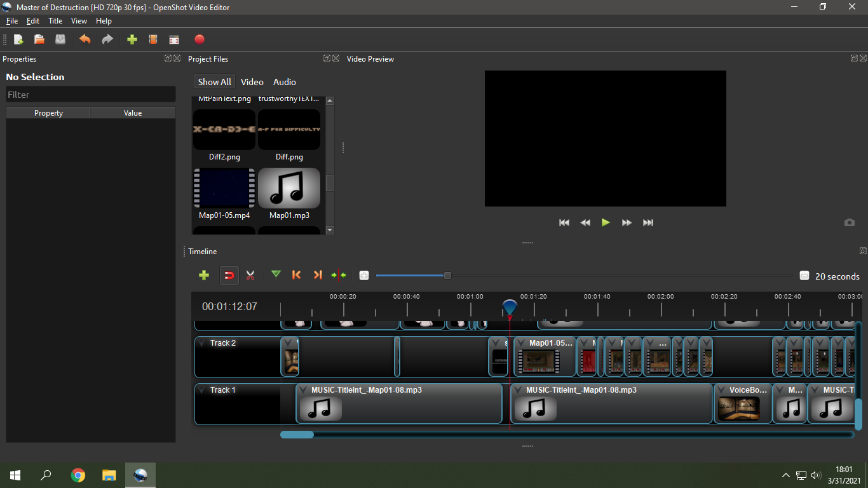This screenshot has width=868, height=488.
Task: Open the Edit menu
Action: tap(33, 21)
